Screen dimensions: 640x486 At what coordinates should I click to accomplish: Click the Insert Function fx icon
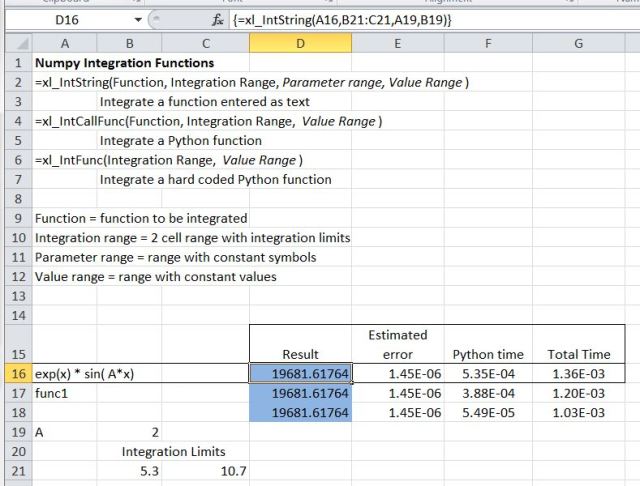[x=217, y=20]
